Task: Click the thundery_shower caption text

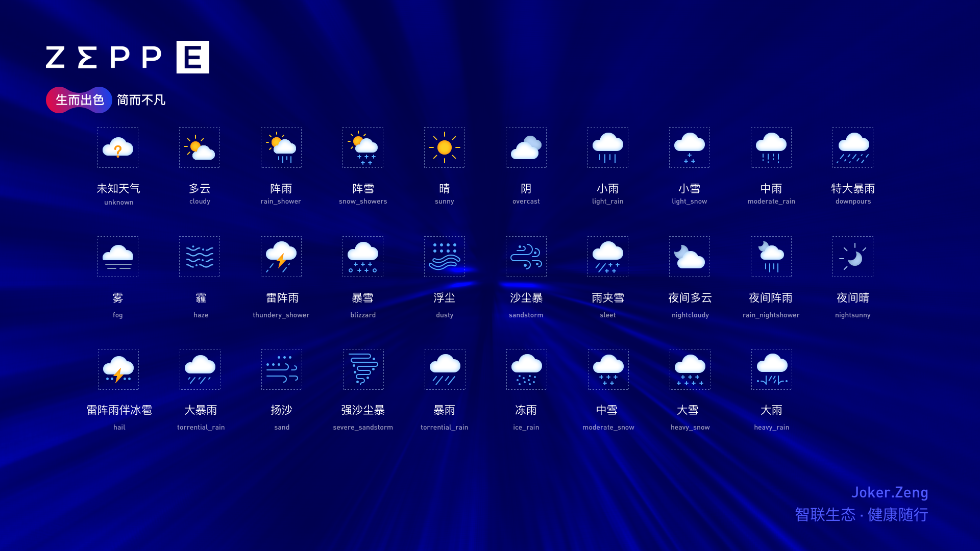Action: [281, 315]
